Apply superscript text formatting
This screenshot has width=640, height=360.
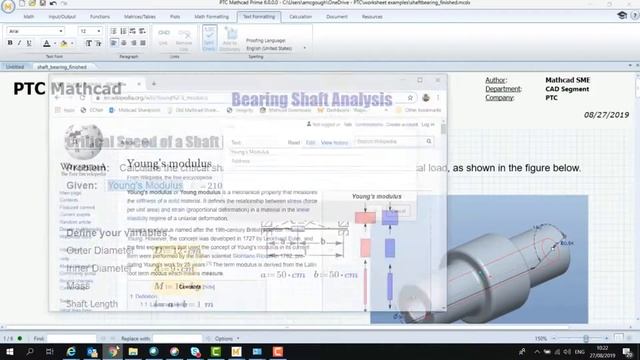point(89,43)
